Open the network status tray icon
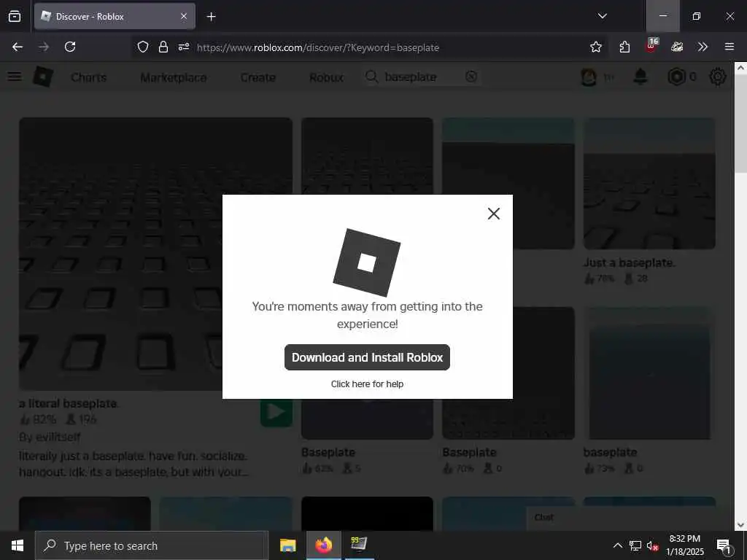The width and height of the screenshot is (747, 560). pos(635,545)
